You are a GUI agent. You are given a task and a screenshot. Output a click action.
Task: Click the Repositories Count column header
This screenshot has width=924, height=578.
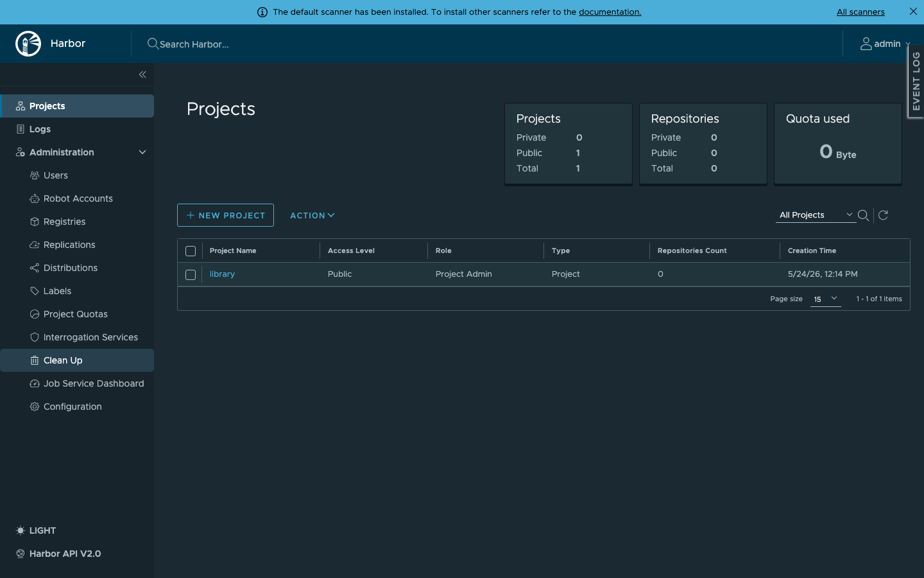click(x=692, y=250)
